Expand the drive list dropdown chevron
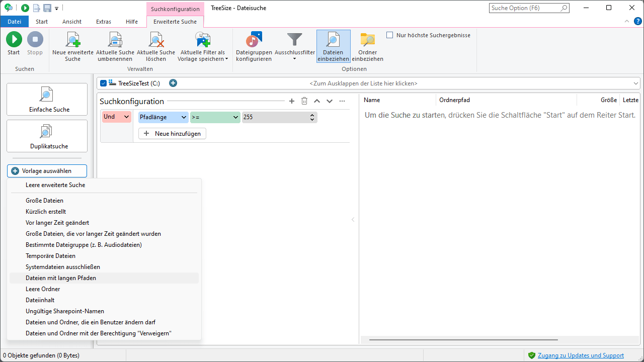The image size is (644, 362). click(636, 83)
